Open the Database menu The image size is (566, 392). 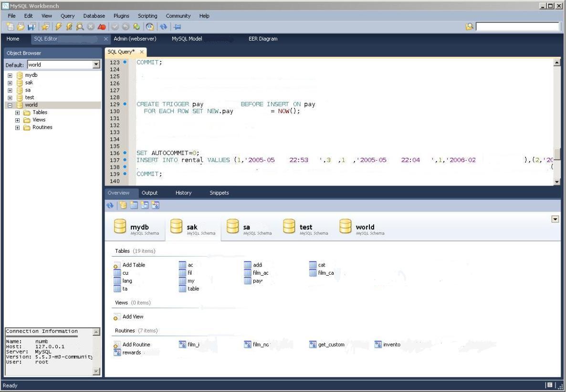pyautogui.click(x=94, y=16)
